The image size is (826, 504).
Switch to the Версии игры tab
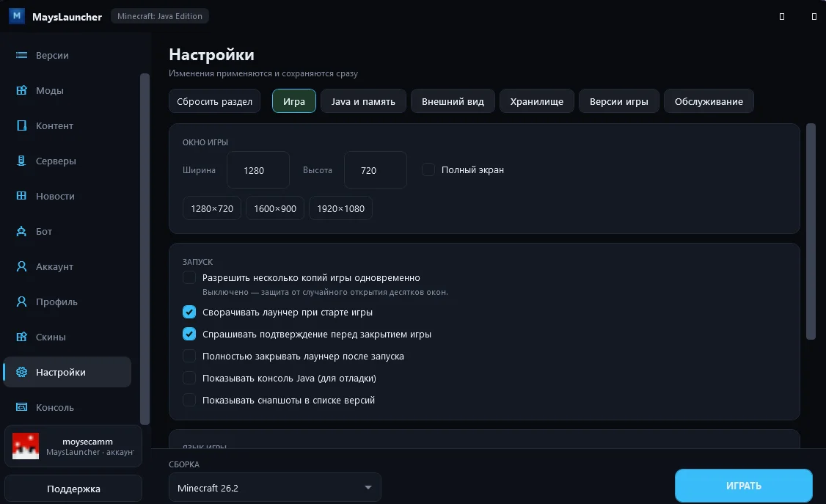[618, 101]
